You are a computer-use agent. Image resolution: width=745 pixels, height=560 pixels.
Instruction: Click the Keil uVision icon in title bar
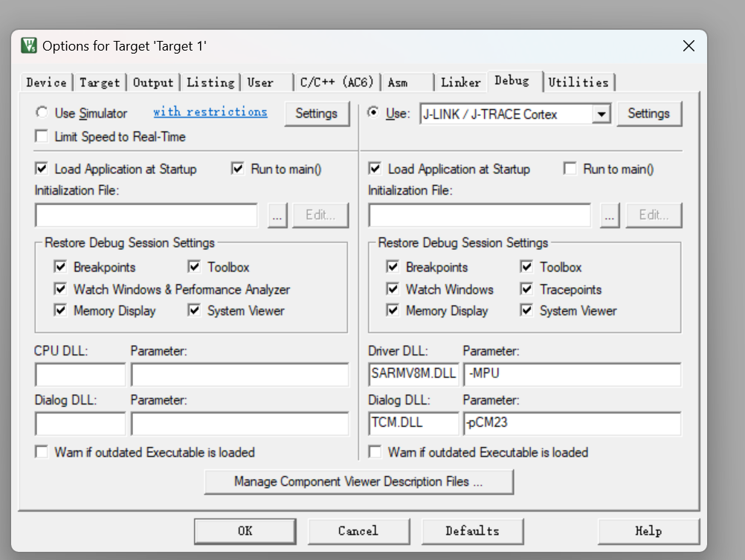point(29,45)
